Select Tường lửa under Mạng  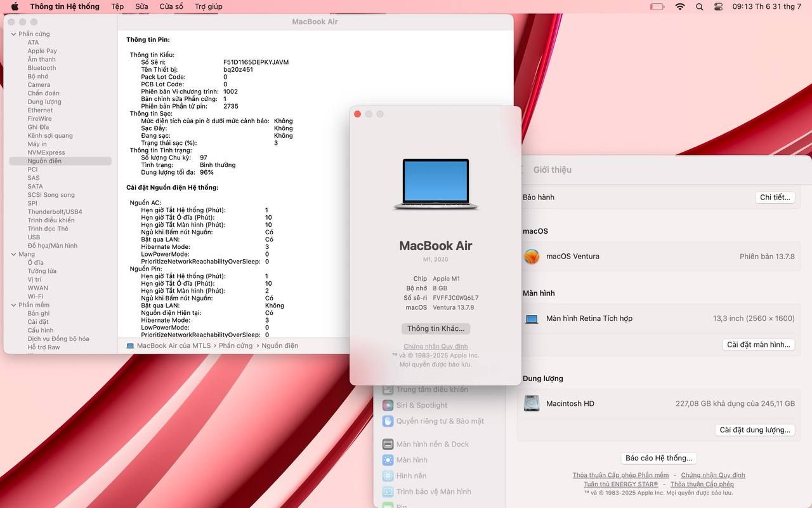point(42,271)
